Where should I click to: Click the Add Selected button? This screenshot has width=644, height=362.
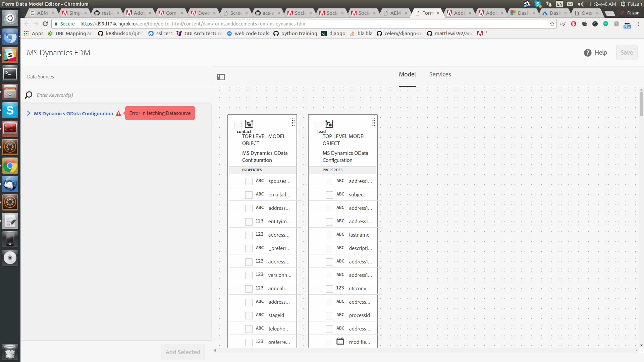tap(183, 352)
